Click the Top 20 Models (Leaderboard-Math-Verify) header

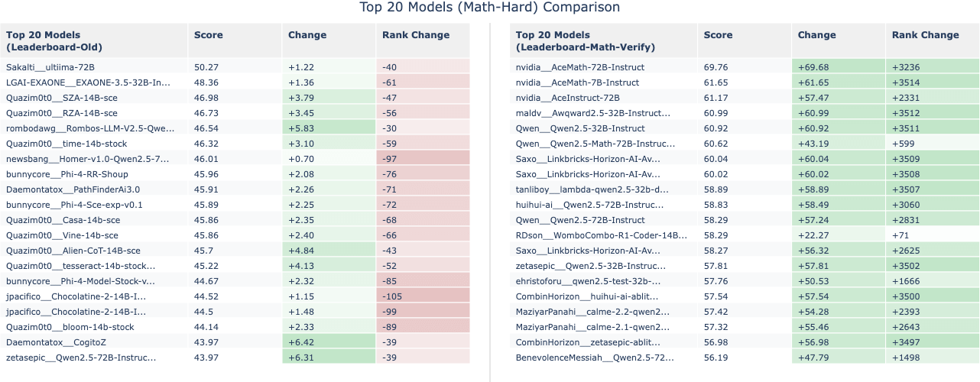(585, 40)
